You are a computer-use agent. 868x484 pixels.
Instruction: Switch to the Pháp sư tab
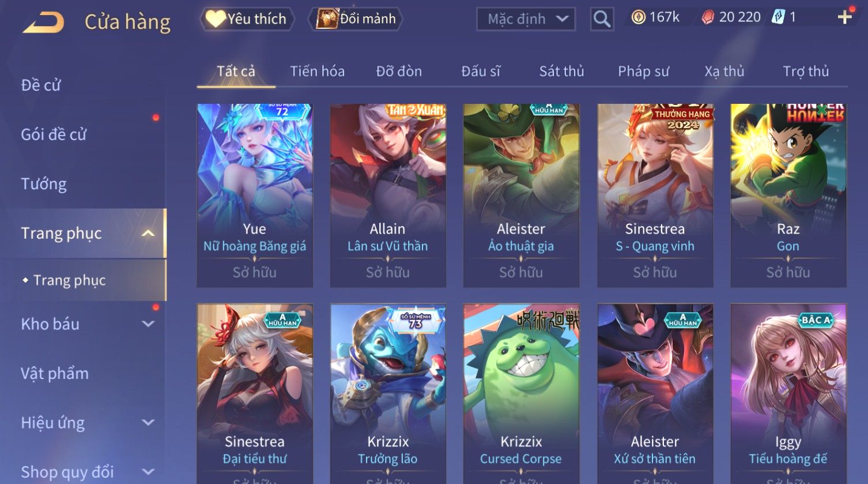(x=643, y=72)
